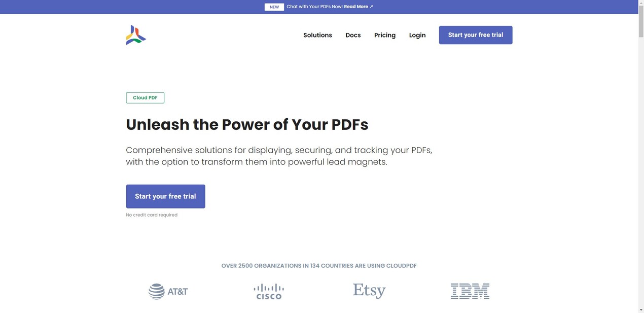Open the Pricing page
Screen dimensions: 644x313
point(385,35)
